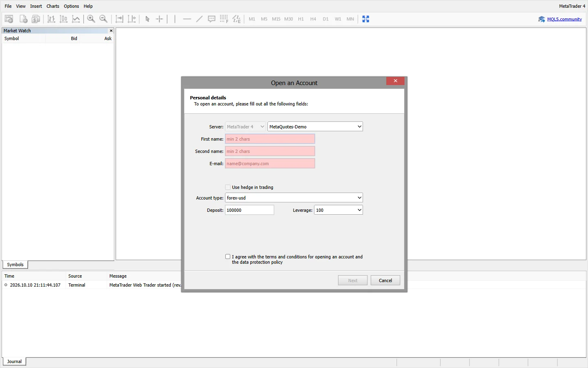This screenshot has height=368, width=588.
Task: Select the Fibonacci retracement tool
Action: coord(224,19)
